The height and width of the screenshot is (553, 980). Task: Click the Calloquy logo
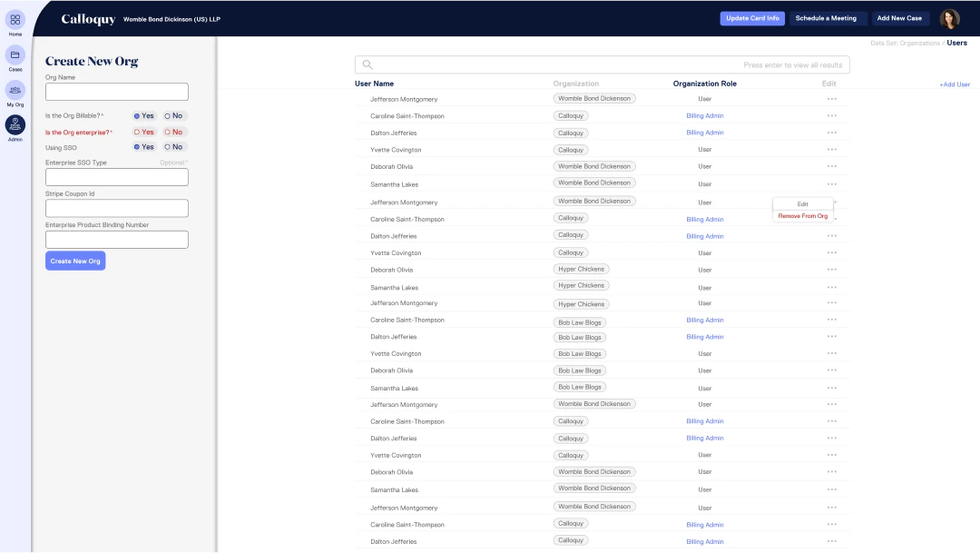88,19
